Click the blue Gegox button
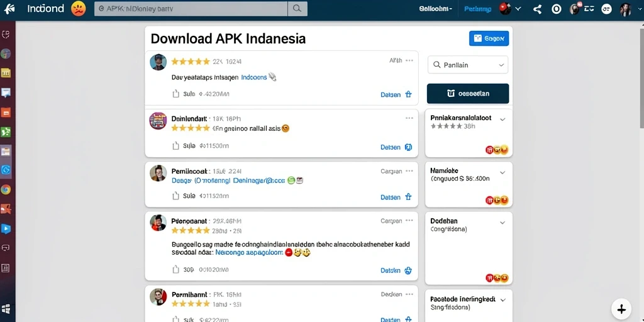Image resolution: width=644 pixels, height=322 pixels. point(489,38)
